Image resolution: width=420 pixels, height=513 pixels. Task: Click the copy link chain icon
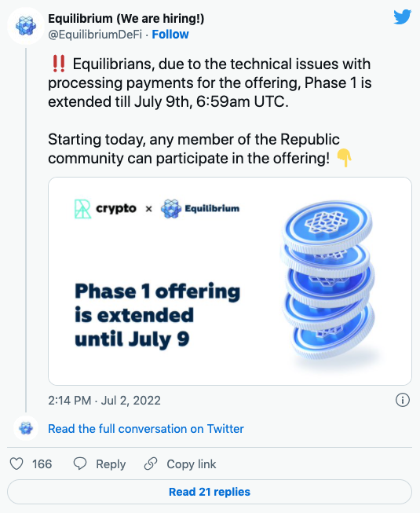point(151,464)
